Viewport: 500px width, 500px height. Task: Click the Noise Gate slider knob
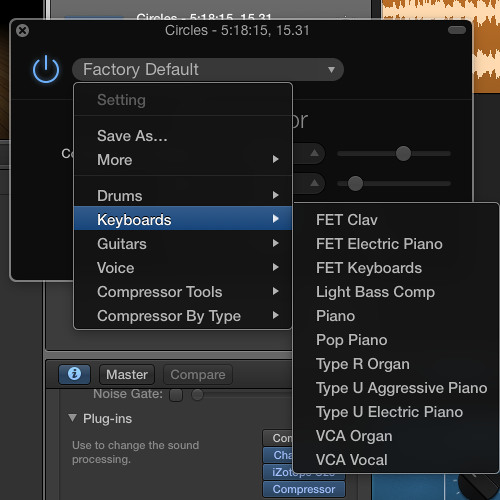197,395
